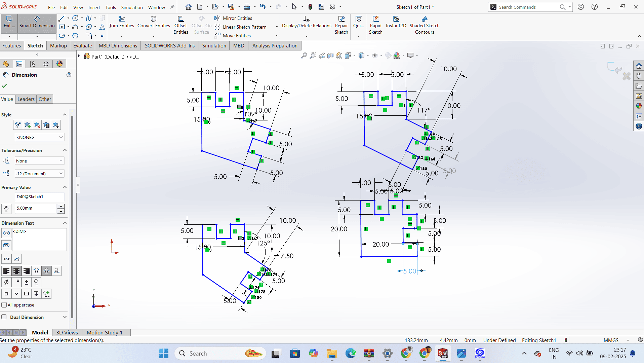Switch to the Leaders tab
Screen dimensions: 644x363
click(x=26, y=99)
